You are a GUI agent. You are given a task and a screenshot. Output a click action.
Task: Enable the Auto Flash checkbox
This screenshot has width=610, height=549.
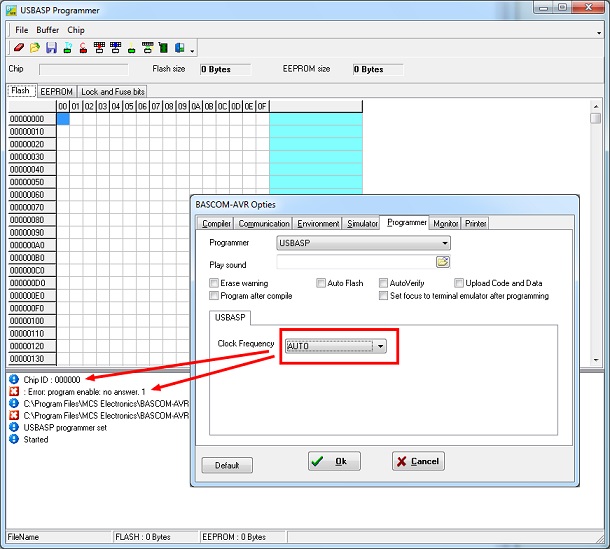tap(321, 283)
